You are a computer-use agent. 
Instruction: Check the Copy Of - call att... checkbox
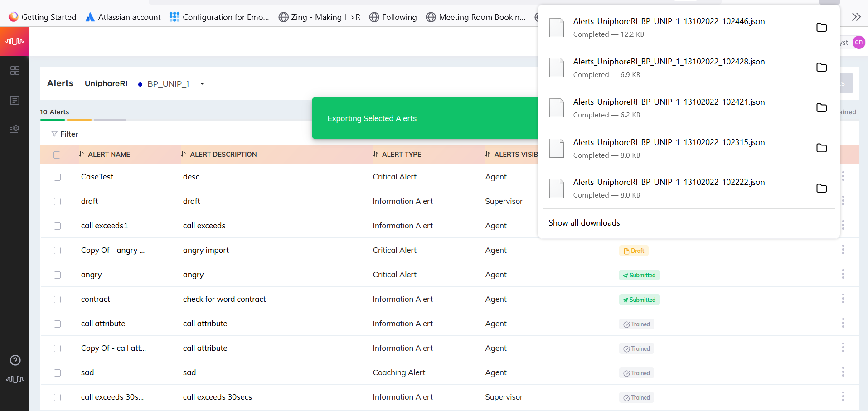pyautogui.click(x=57, y=348)
